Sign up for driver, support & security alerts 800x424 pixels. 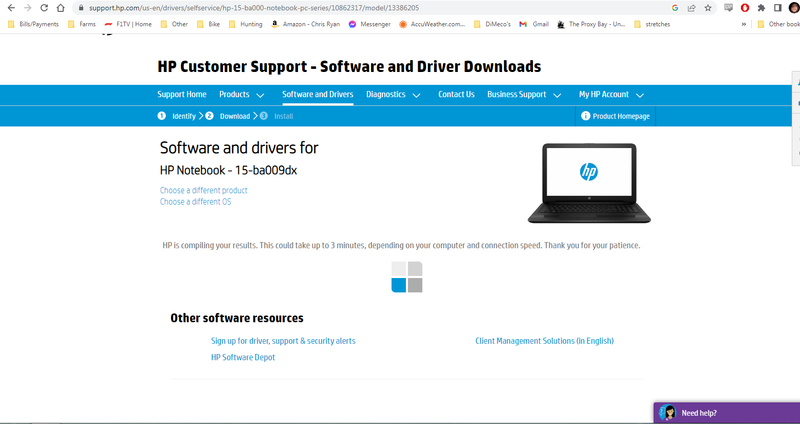point(283,341)
